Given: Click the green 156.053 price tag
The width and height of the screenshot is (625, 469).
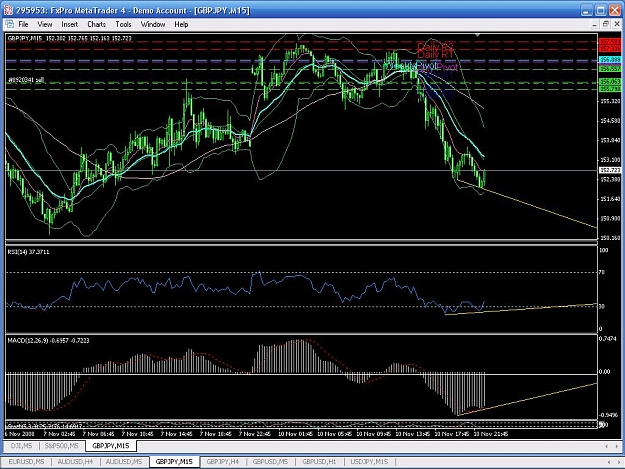Looking at the screenshot, I should [x=609, y=82].
